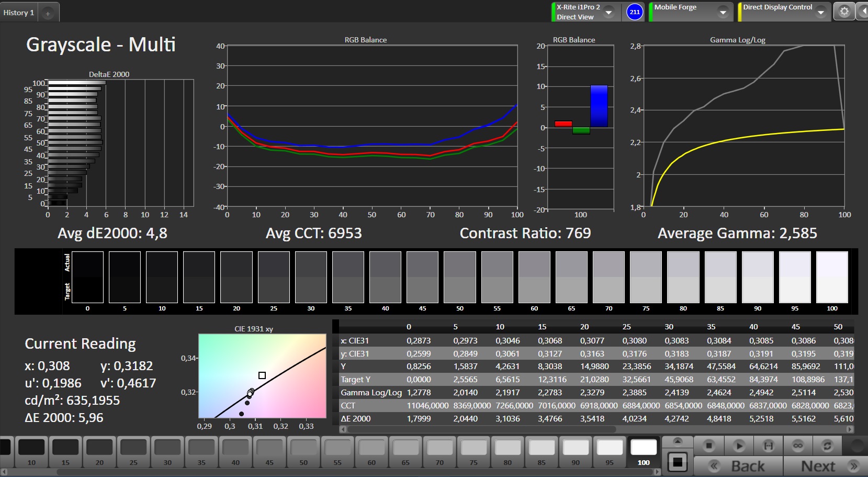The image size is (868, 477).
Task: Click the patch strip horizontal scrollbar
Action: click(356, 472)
